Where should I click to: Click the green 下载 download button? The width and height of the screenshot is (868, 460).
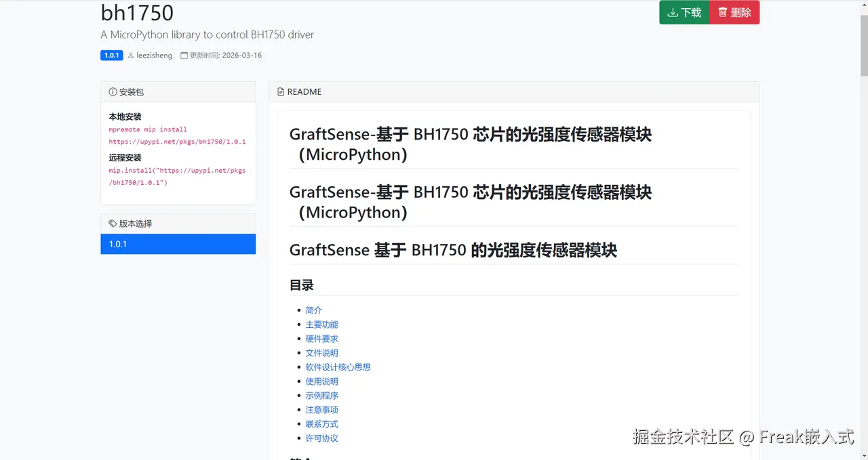684,12
